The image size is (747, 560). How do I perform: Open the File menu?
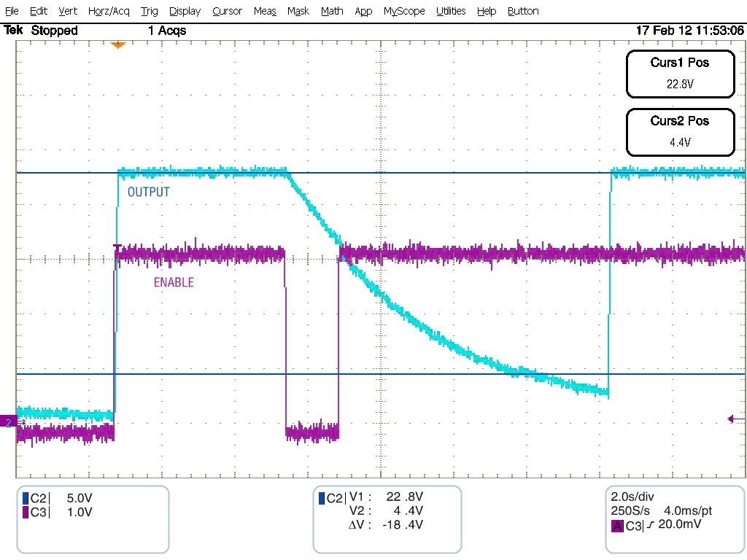[x=12, y=11]
